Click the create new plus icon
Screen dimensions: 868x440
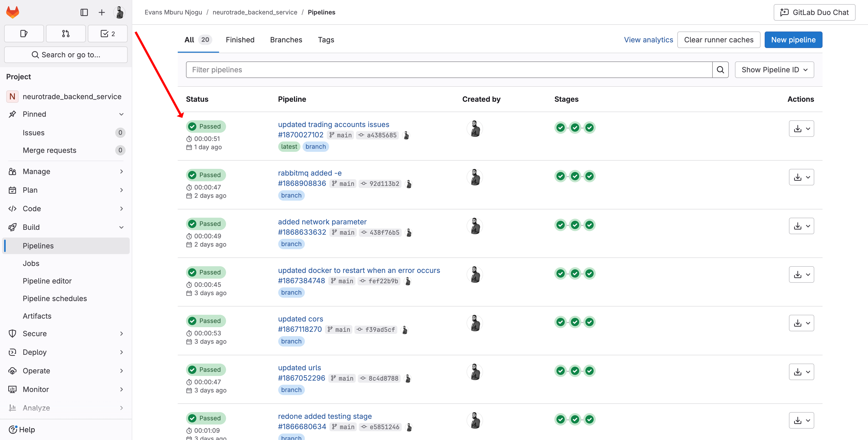[x=102, y=12]
